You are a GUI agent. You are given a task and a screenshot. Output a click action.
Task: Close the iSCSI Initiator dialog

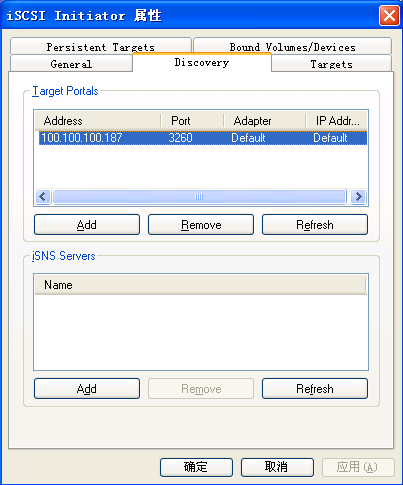coord(389,15)
